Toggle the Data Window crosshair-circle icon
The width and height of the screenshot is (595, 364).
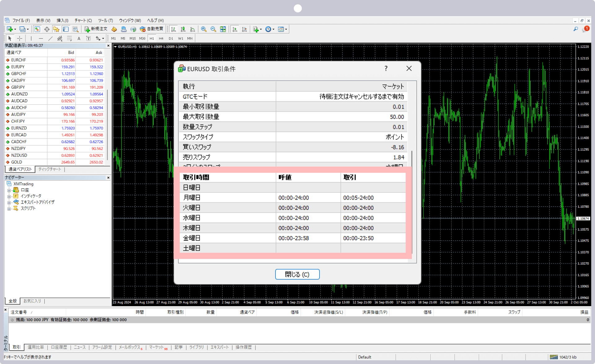click(x=47, y=29)
